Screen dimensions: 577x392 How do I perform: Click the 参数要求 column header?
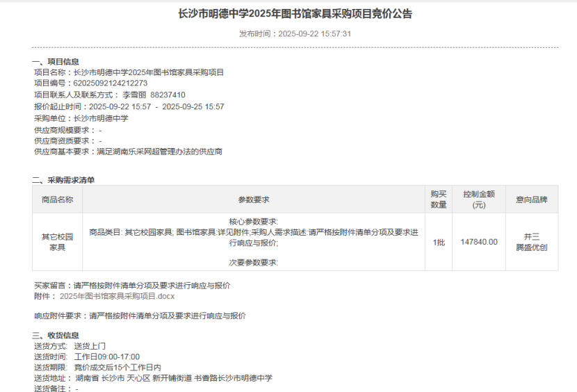coord(254,199)
